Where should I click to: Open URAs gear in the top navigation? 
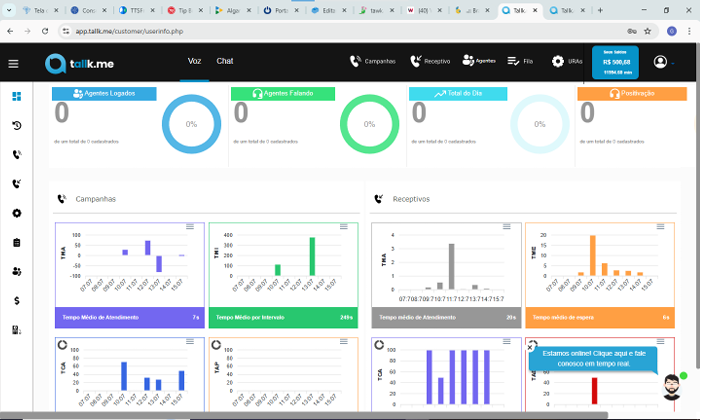point(567,61)
